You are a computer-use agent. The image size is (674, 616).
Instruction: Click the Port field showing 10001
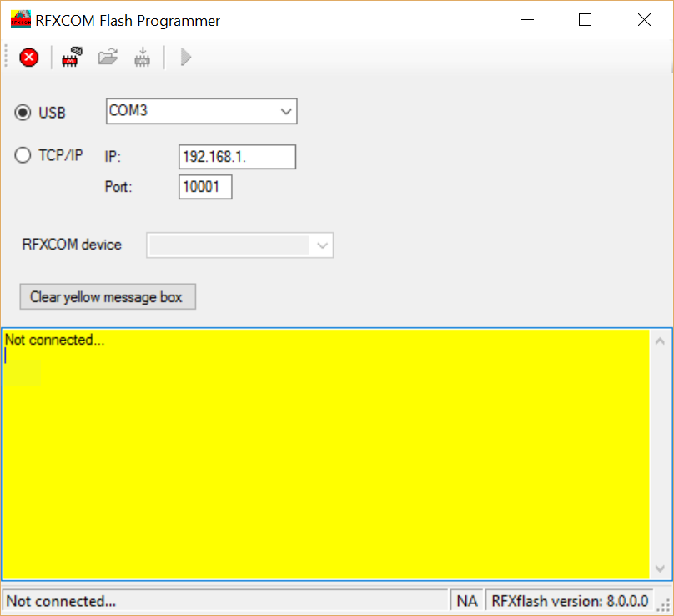click(205, 187)
